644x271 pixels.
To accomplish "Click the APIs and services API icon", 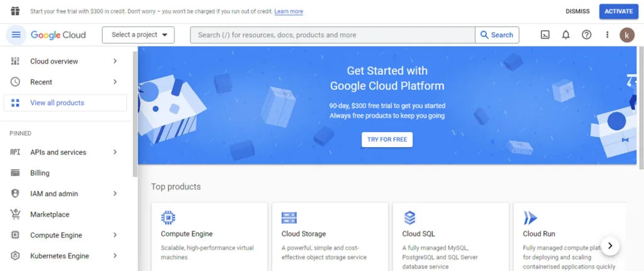I will pos(15,152).
